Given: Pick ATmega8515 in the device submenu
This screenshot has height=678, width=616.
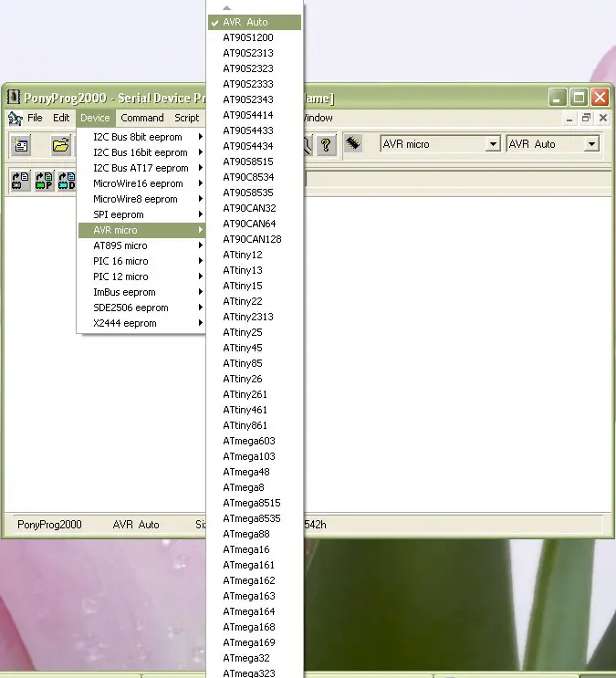Looking at the screenshot, I should pos(255,504).
